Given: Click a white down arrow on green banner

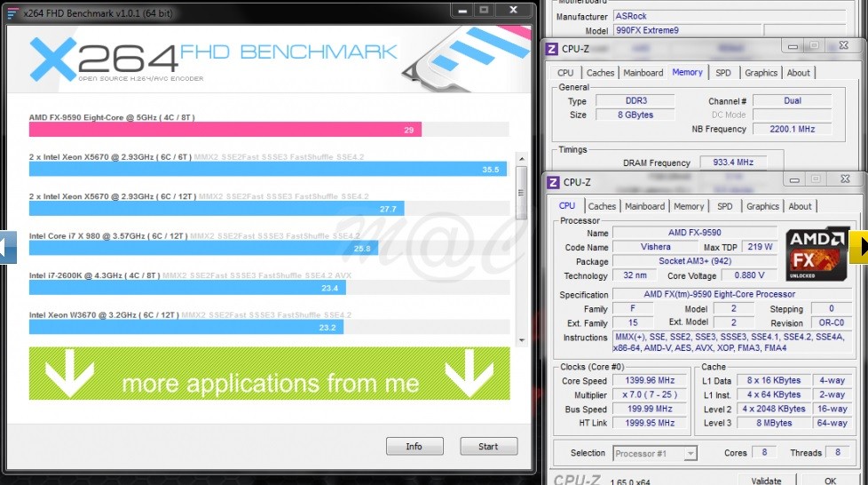Looking at the screenshot, I should click(69, 374).
